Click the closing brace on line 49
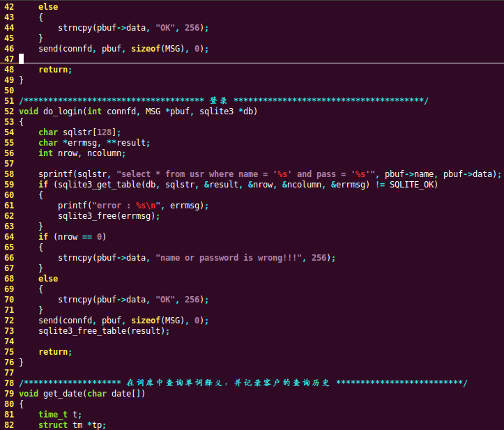504x430 pixels. tap(21, 80)
